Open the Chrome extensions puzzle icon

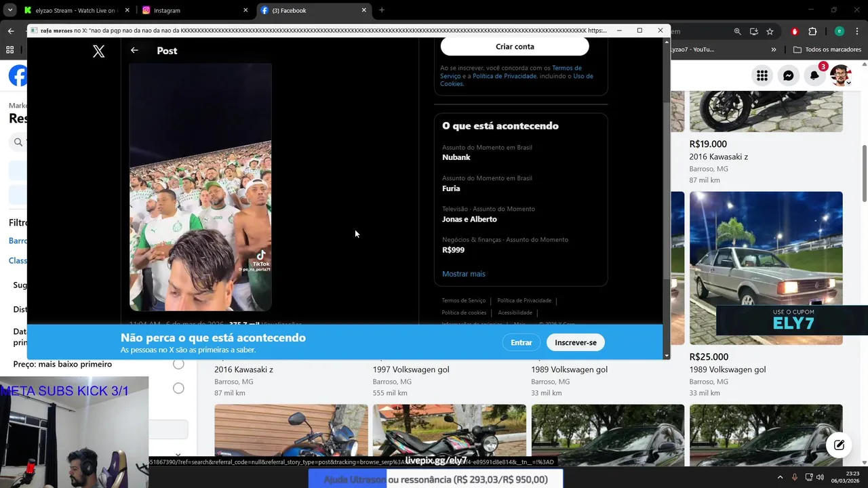click(x=813, y=31)
